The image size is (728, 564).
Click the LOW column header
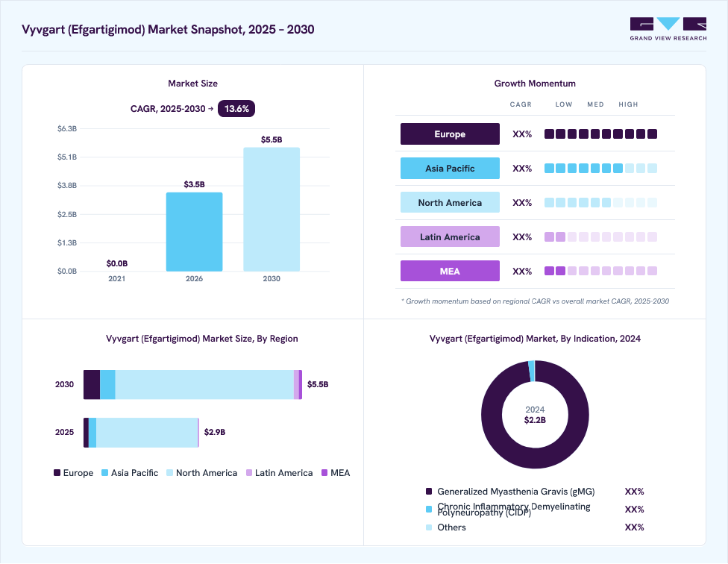click(564, 104)
